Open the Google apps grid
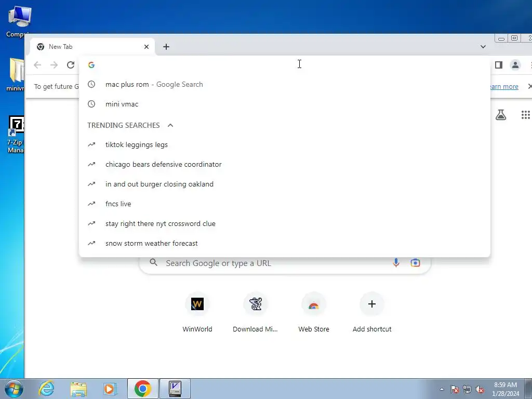This screenshot has width=532, height=399. pos(525,115)
